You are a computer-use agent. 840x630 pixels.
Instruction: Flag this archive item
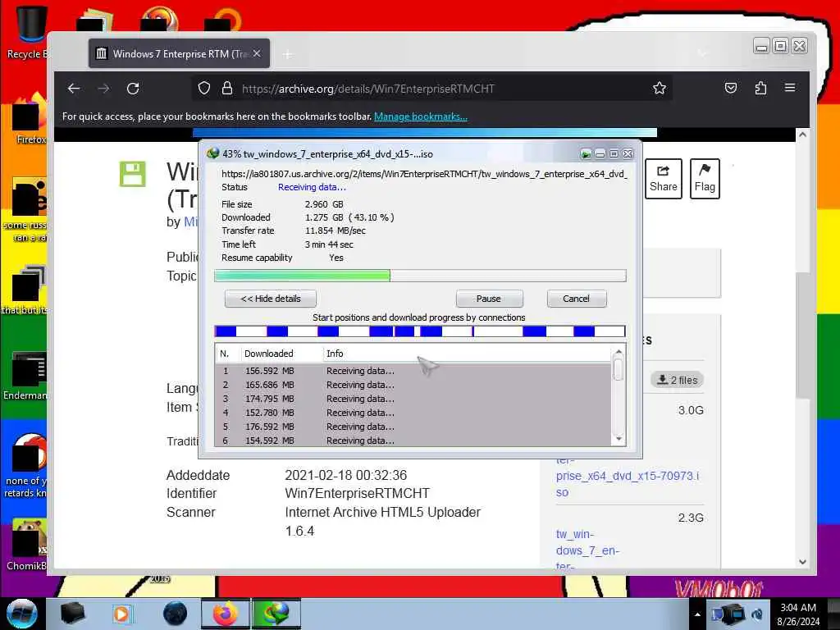click(705, 179)
